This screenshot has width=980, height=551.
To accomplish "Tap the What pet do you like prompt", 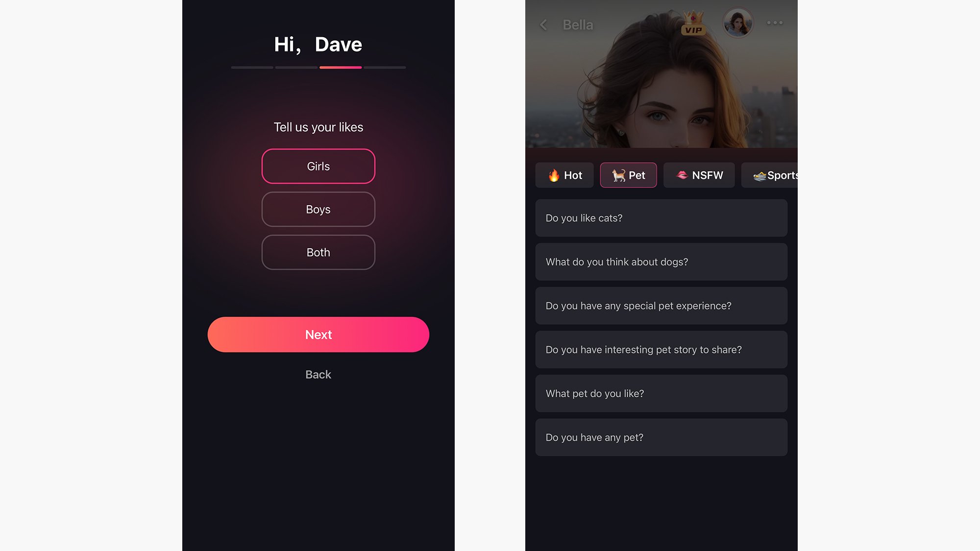I will (x=661, y=393).
